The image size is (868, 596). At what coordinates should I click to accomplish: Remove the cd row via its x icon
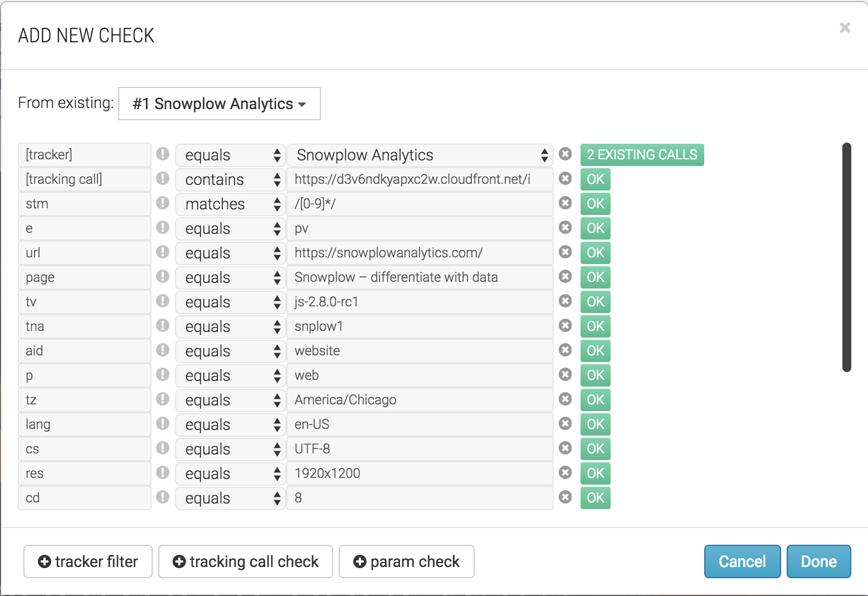(x=565, y=497)
